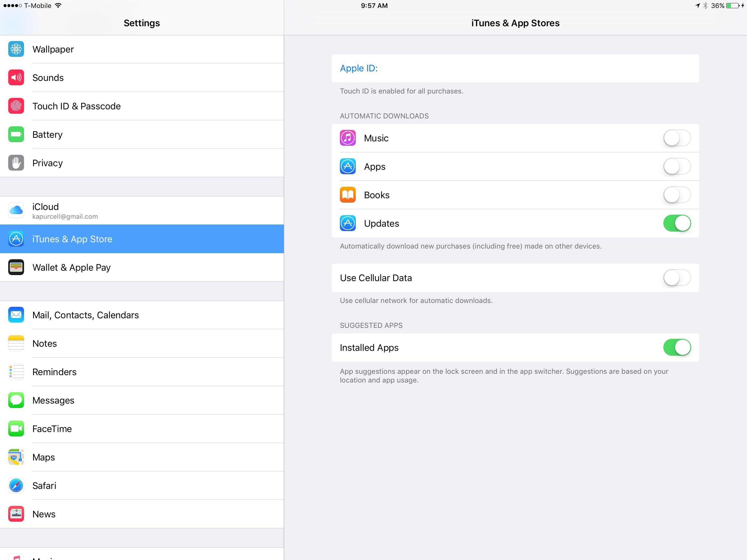Screen dimensions: 747x560
Task: Tap the pink Music note icon
Action: tap(348, 138)
